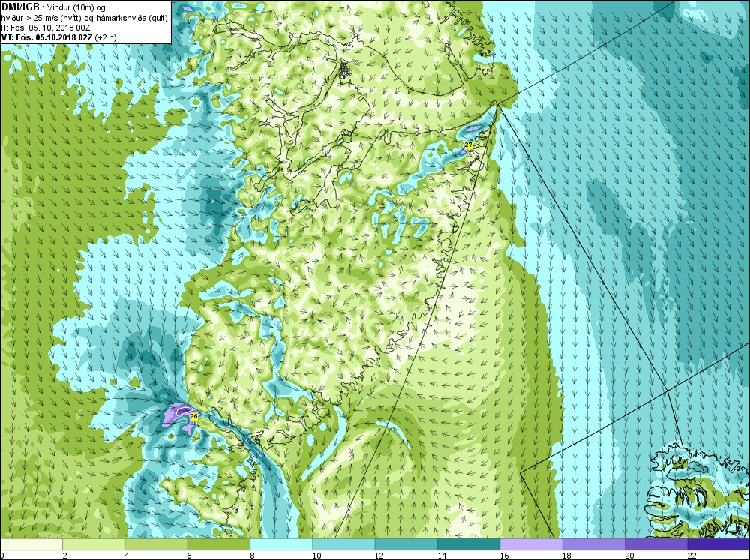Select the 2–4 m/s light green legend swatch
750x560 pixels.
tap(94, 544)
